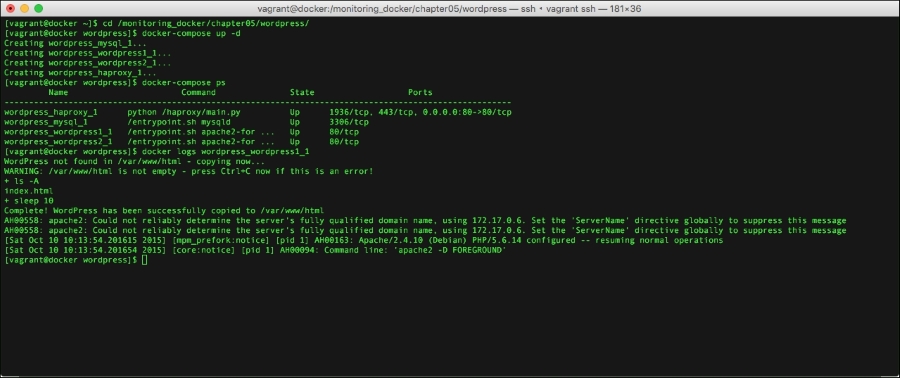Minimize the terminal with yellow button
This screenshot has height=378, width=900.
(25, 9)
